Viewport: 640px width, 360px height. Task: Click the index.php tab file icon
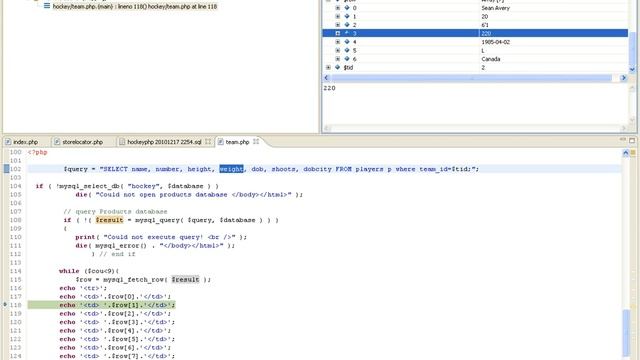(x=8, y=142)
